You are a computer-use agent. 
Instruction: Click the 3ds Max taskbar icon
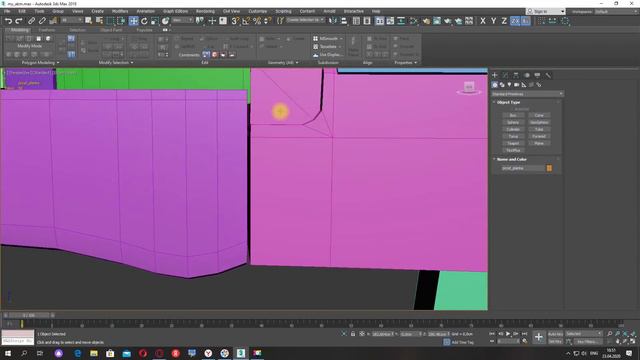(x=240, y=353)
